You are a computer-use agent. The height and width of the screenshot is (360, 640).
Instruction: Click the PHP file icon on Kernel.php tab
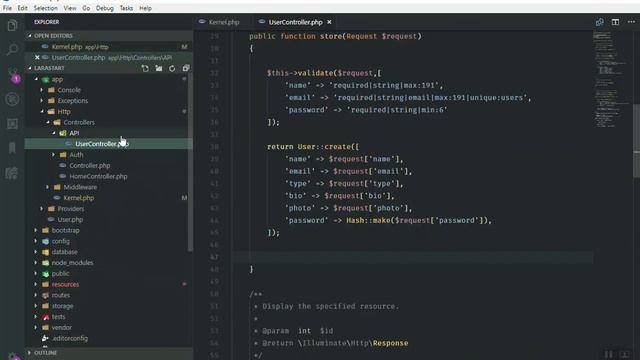point(202,22)
